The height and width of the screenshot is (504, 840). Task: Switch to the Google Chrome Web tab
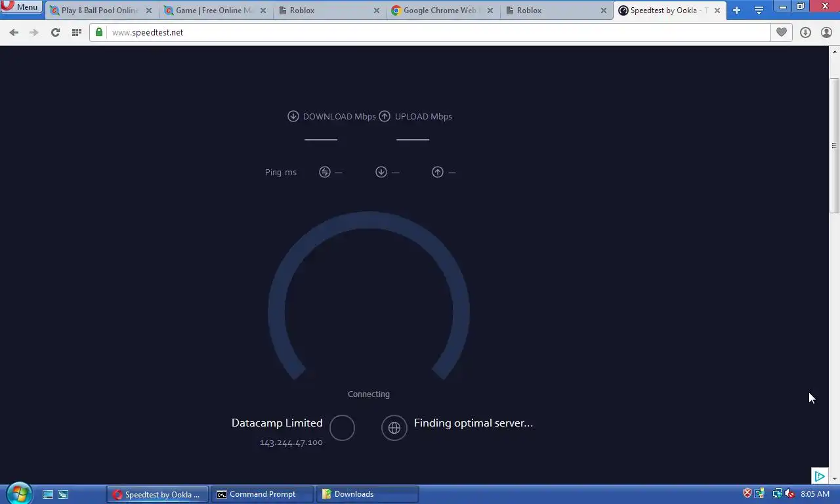(442, 10)
